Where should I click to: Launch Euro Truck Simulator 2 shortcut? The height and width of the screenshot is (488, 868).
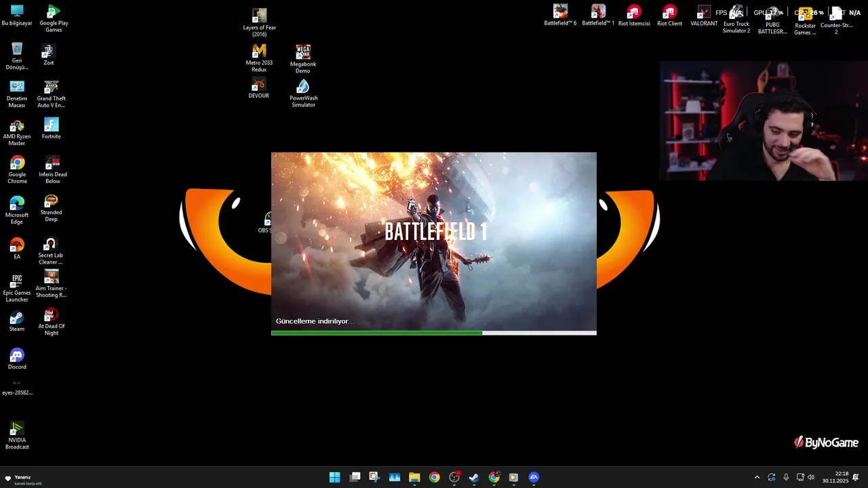click(x=736, y=20)
